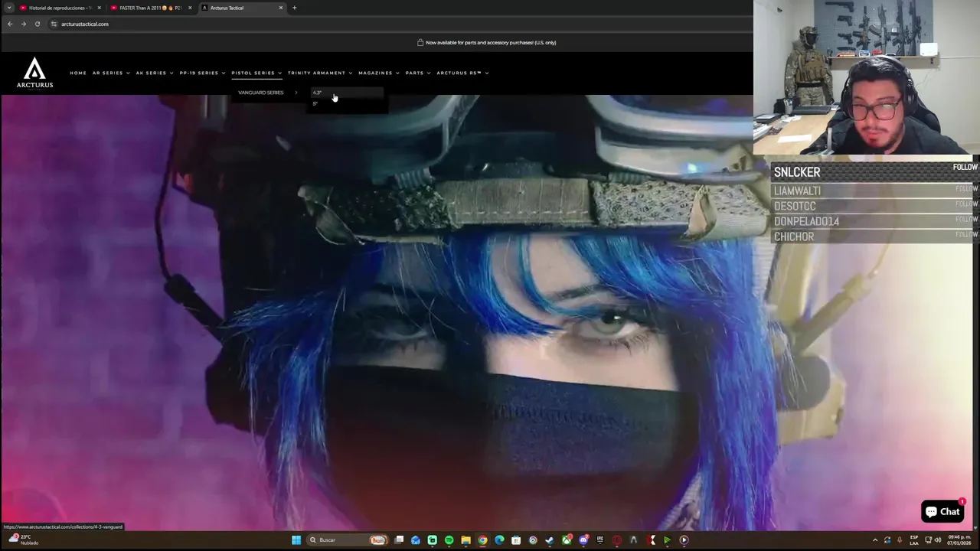Expand the MAGAZINES menu

pos(379,73)
